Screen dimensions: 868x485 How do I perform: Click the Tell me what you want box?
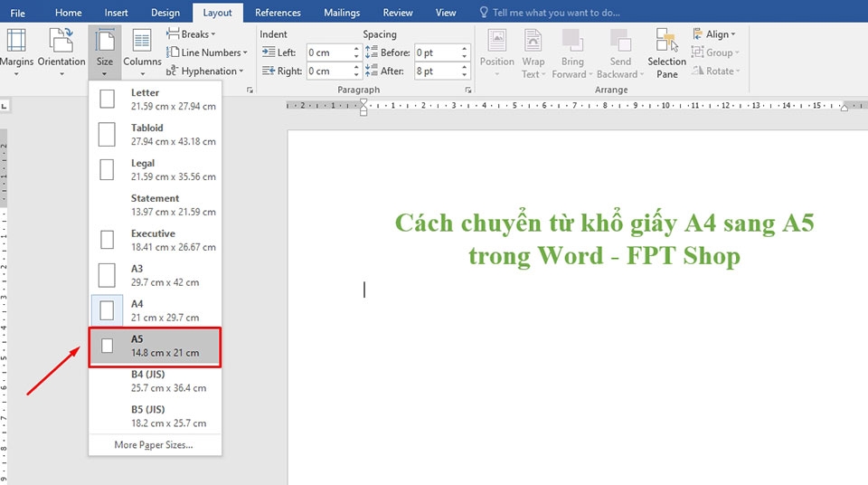pos(550,12)
